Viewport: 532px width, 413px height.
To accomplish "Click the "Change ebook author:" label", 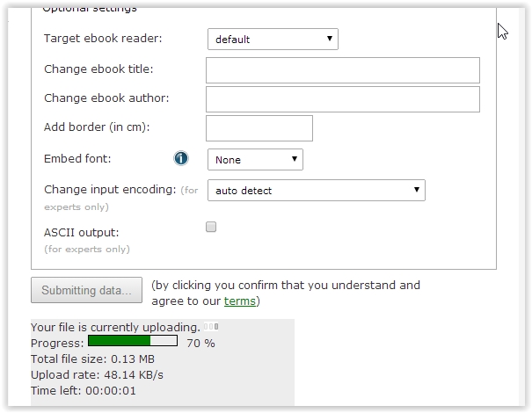I will point(106,98).
